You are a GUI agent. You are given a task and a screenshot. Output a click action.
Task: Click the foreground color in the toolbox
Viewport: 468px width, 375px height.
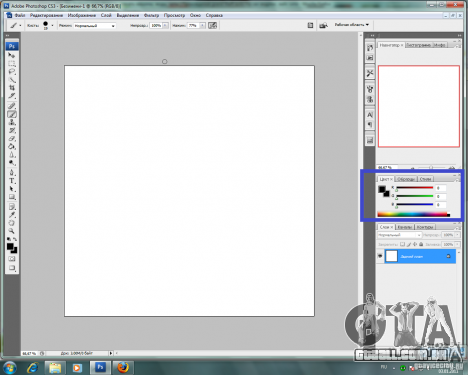10,247
